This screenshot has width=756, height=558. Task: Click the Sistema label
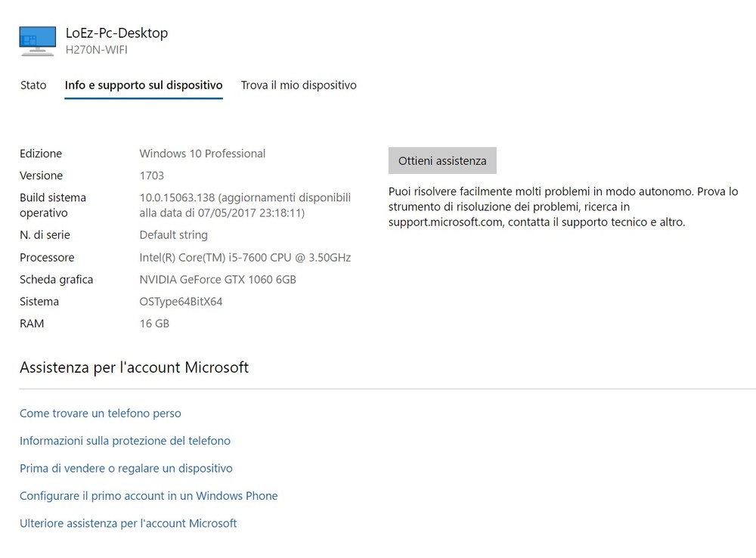tap(39, 302)
